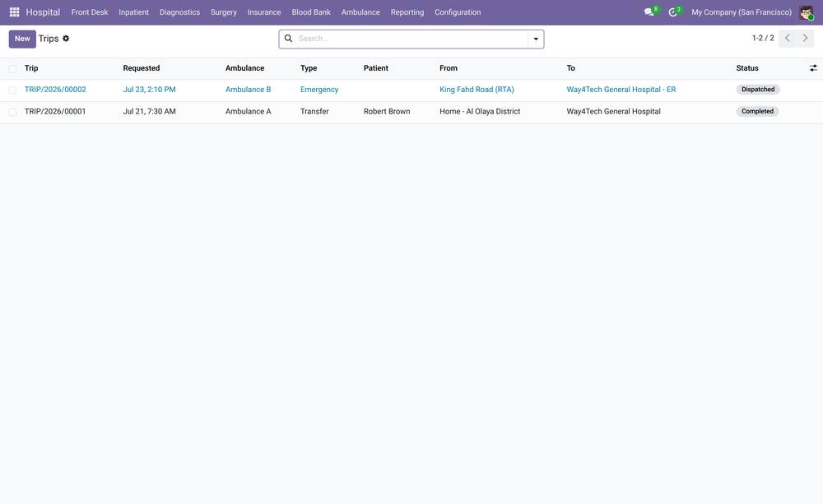Screen dimensions: 823x504
Task: Click the Jul 21, 7:30 AM cell
Action: (149, 112)
